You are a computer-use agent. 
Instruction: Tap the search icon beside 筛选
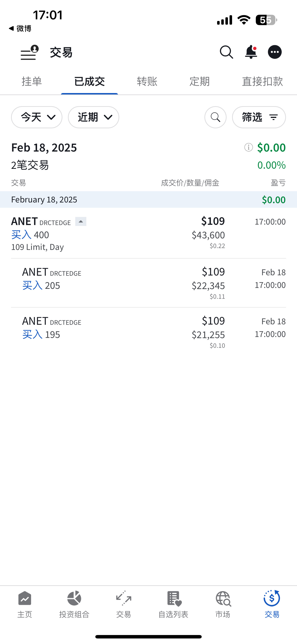pyautogui.click(x=215, y=117)
